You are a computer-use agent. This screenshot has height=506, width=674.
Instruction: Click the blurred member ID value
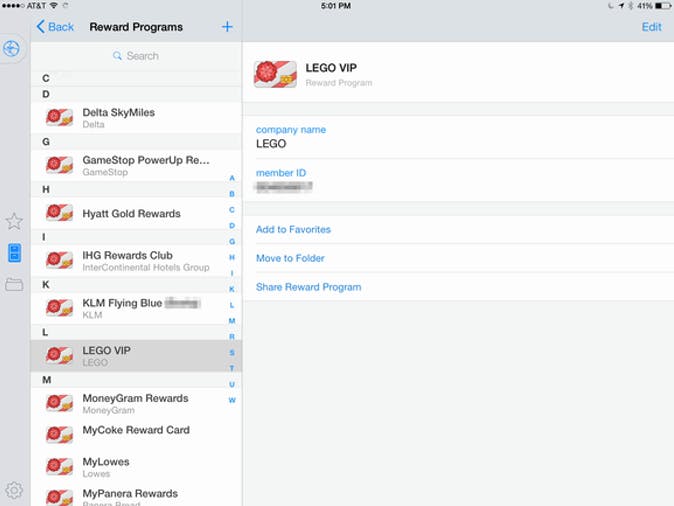(x=284, y=187)
